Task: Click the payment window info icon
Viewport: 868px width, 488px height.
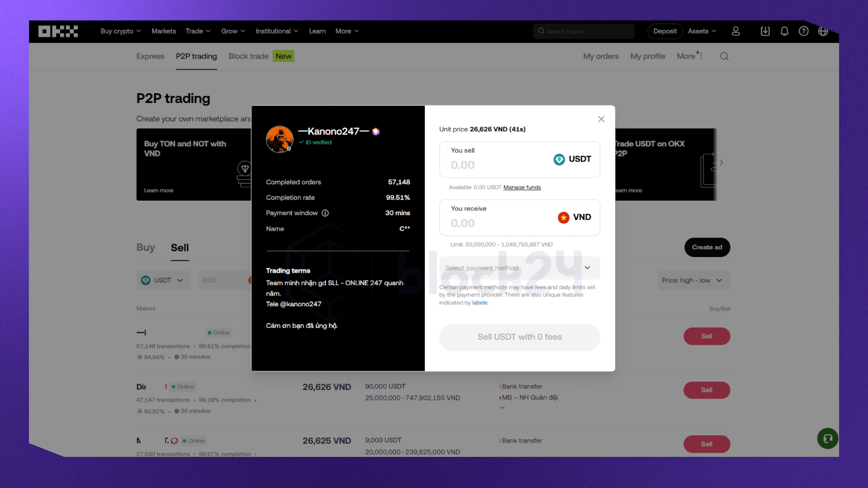Action: click(325, 213)
